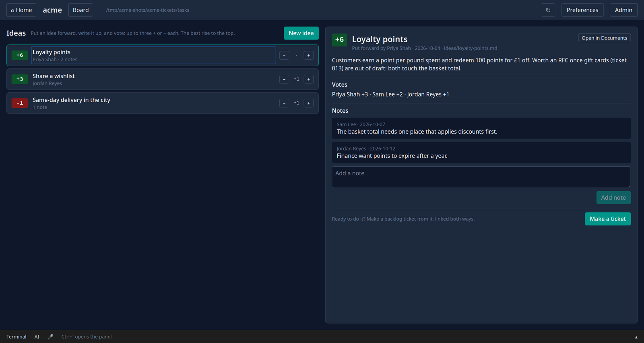This screenshot has height=343, width=644.
Task: Vote minus on Share a wishlist
Action: coord(284,79)
